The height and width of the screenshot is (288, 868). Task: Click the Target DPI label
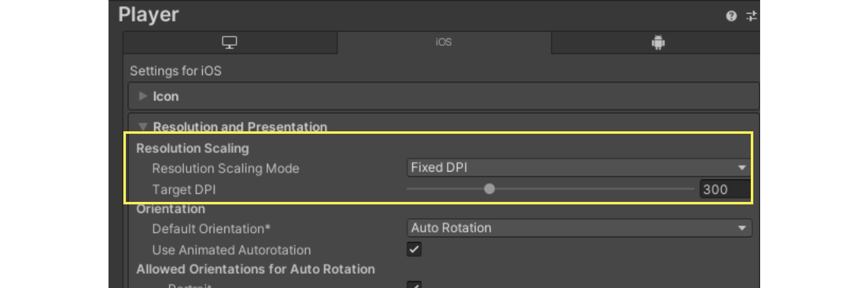coord(184,190)
